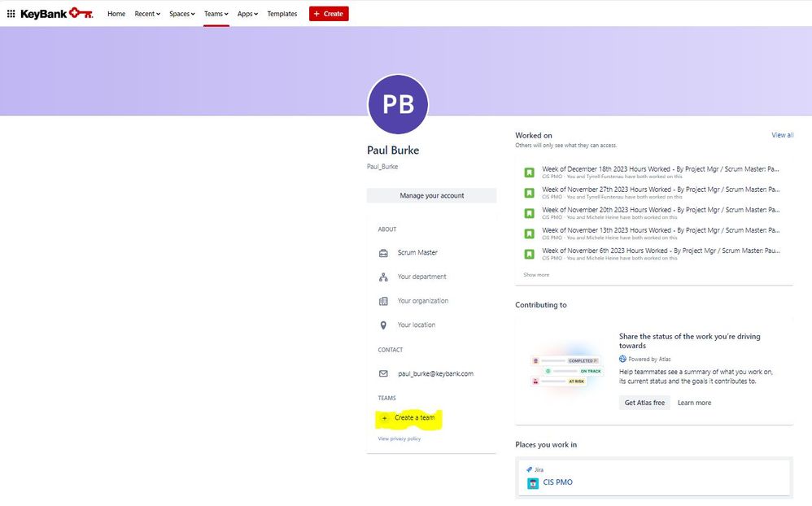
Task: Click the Scrum Master job title
Action: 417,253
